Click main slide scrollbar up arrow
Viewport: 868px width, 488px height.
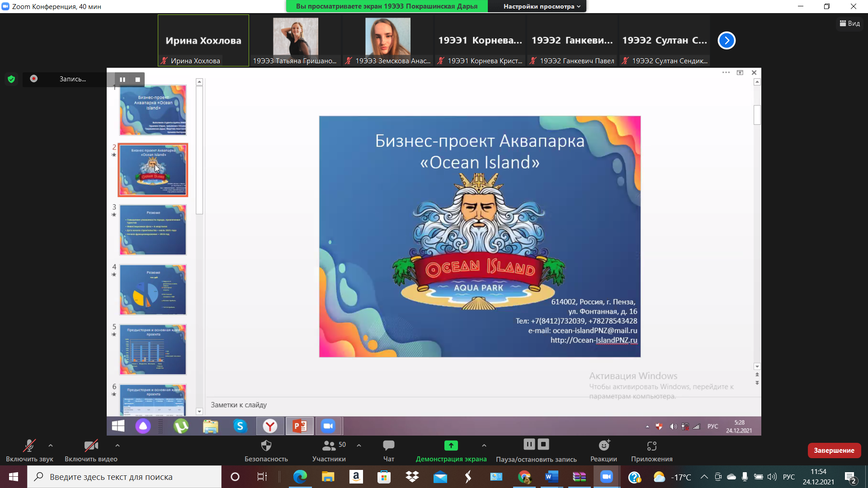(x=757, y=82)
